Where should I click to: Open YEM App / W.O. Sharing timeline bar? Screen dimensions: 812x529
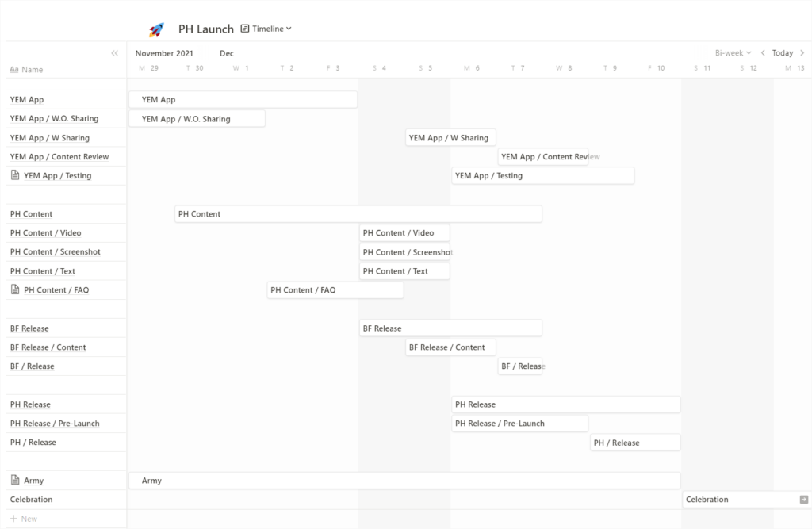point(197,119)
